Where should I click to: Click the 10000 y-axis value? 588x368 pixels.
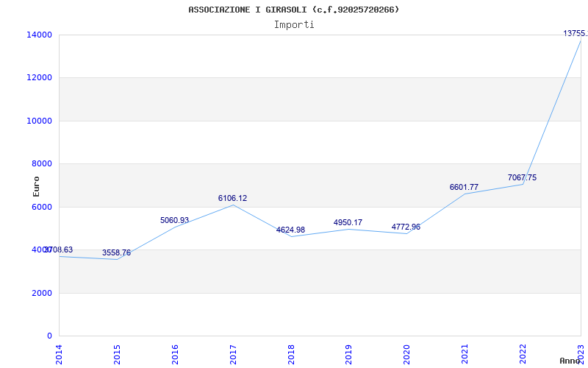(x=39, y=121)
